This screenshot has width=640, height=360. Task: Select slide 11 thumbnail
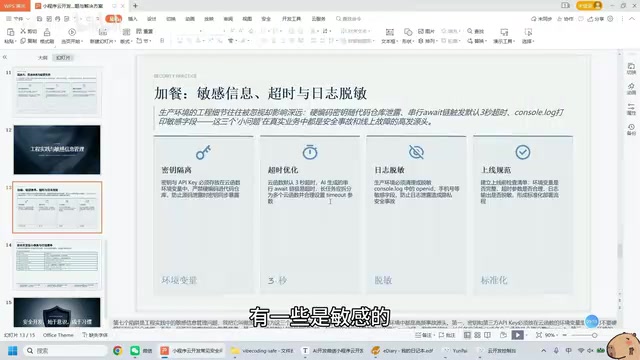click(x=57, y=92)
